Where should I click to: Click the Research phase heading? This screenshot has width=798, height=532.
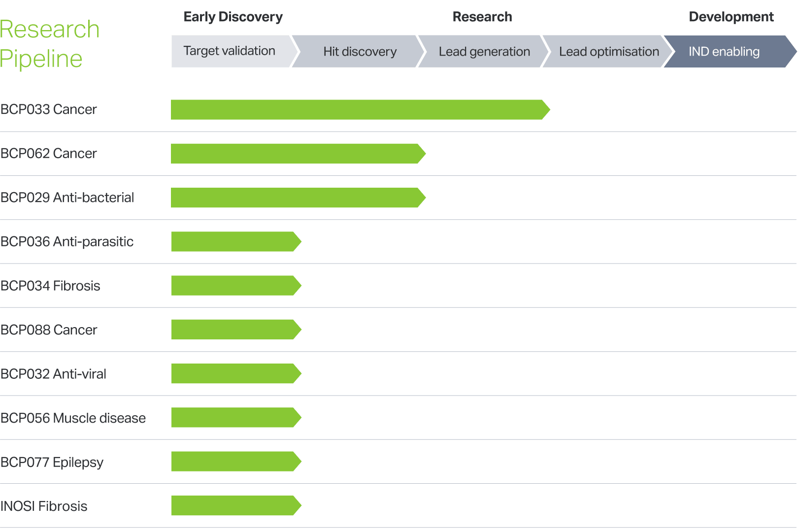pos(482,17)
